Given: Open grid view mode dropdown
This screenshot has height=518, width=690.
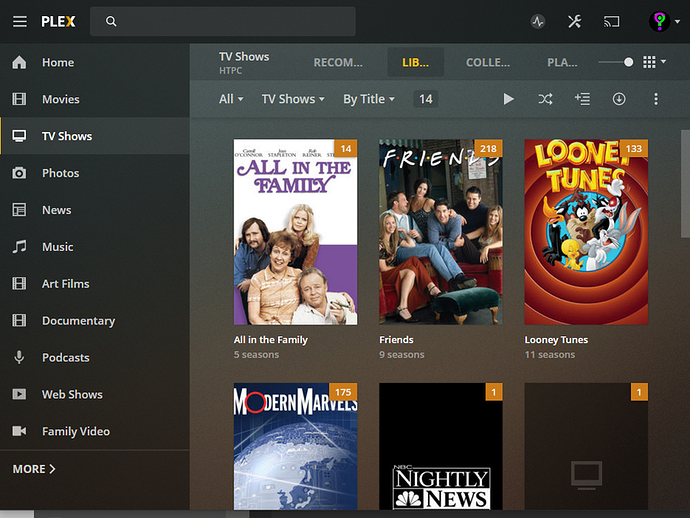Looking at the screenshot, I should [654, 62].
